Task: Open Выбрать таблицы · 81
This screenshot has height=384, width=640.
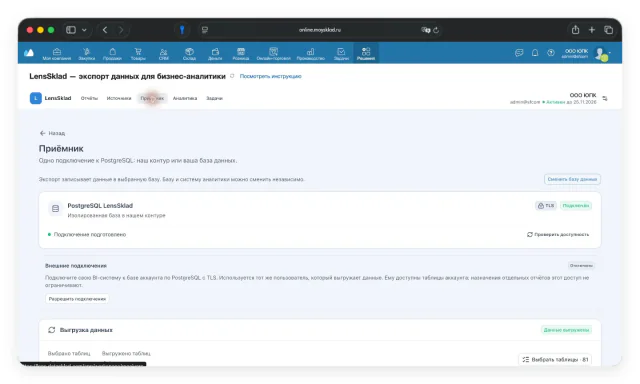Action: (556, 360)
